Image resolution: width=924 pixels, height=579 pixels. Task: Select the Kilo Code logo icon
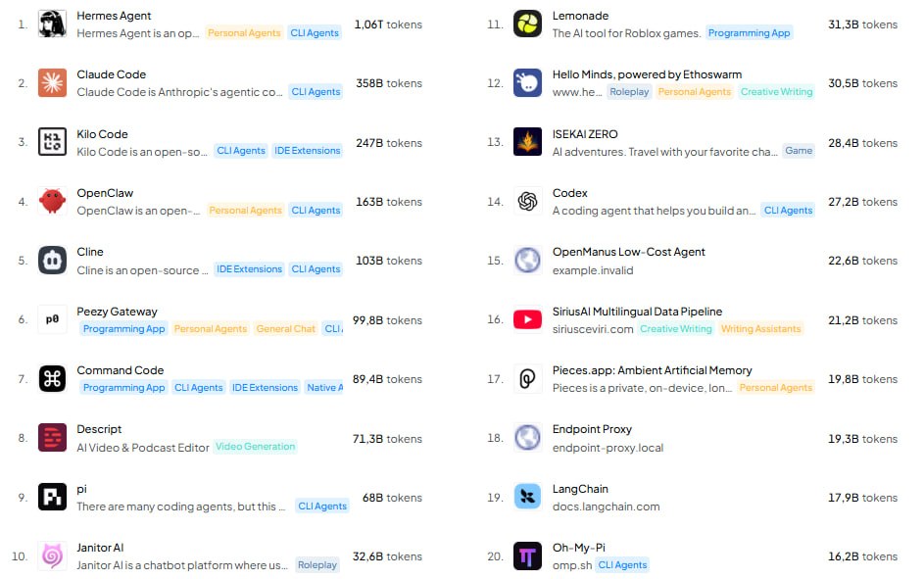53,142
